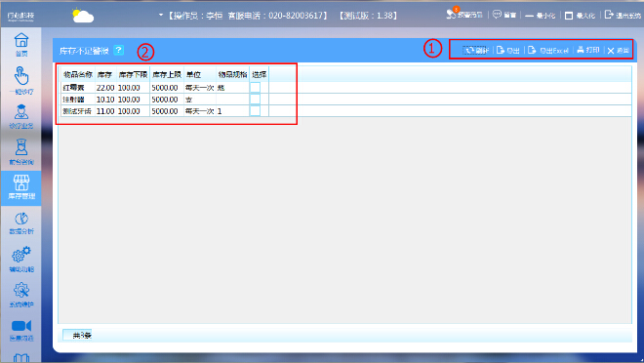This screenshot has height=363, width=644.
Task: Click 刷新 refresh in panel toolbar
Action: 476,50
